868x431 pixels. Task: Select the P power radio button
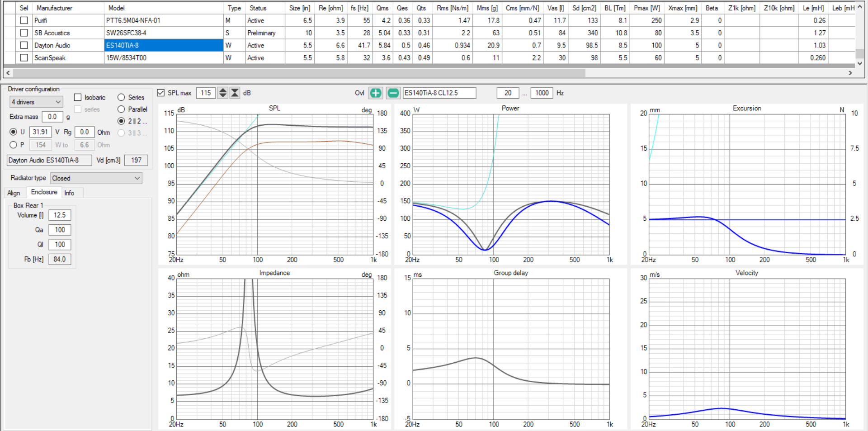[x=13, y=145]
